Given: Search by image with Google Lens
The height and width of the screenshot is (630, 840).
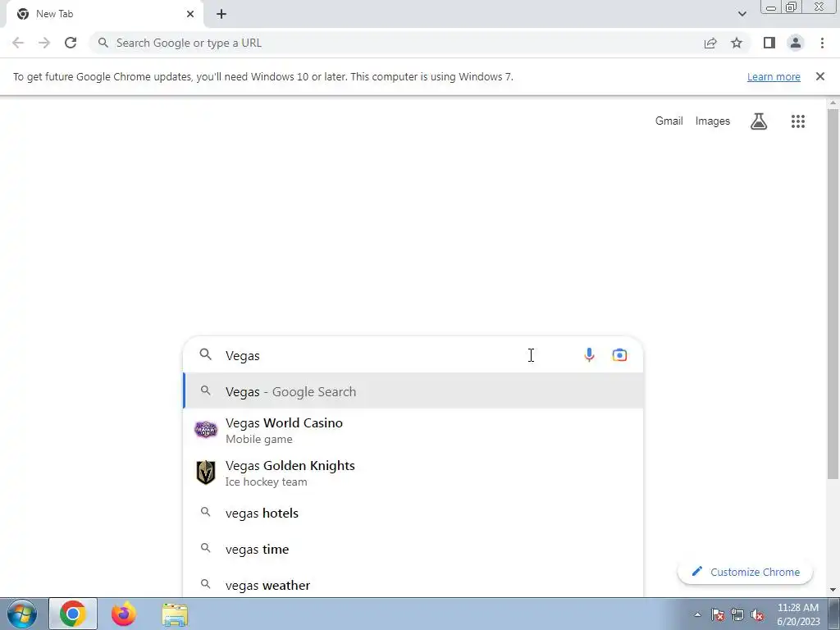Looking at the screenshot, I should pos(619,355).
